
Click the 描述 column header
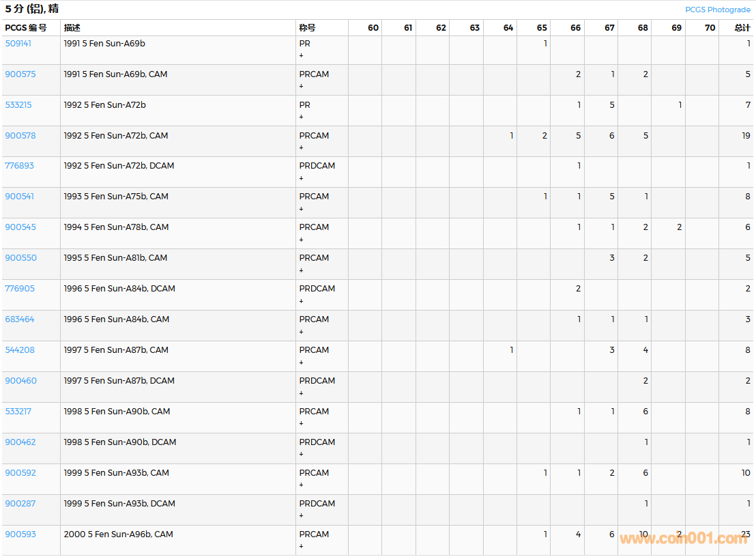click(x=72, y=28)
